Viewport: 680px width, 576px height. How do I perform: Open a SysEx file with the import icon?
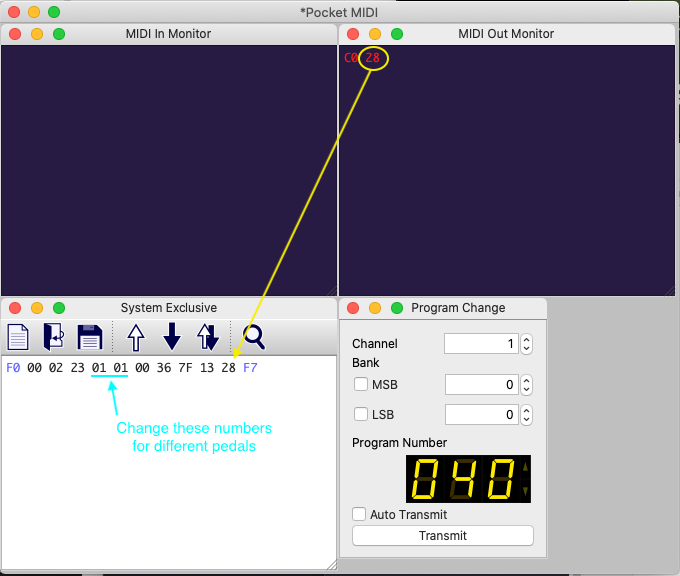54,337
